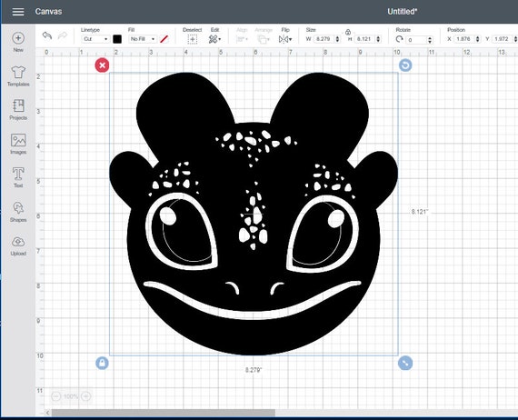Click the blue resize handle on selection
Viewport: 518px width, 420px height.
[x=405, y=363]
